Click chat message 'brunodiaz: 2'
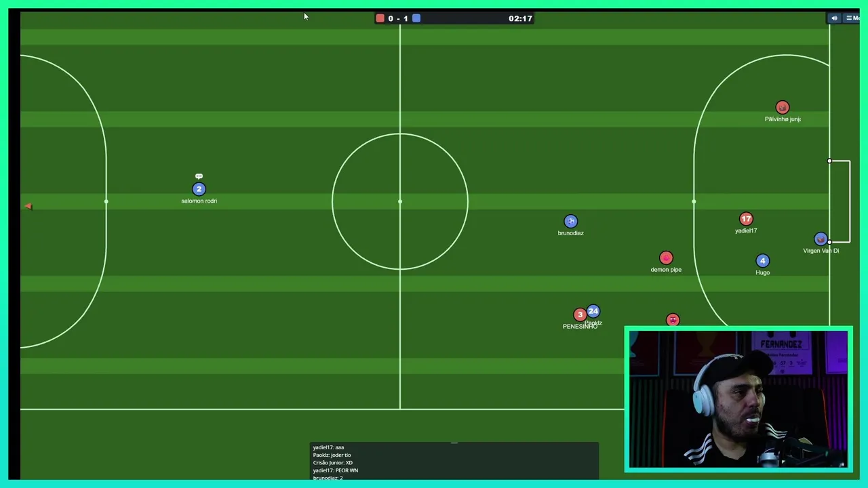 click(328, 478)
